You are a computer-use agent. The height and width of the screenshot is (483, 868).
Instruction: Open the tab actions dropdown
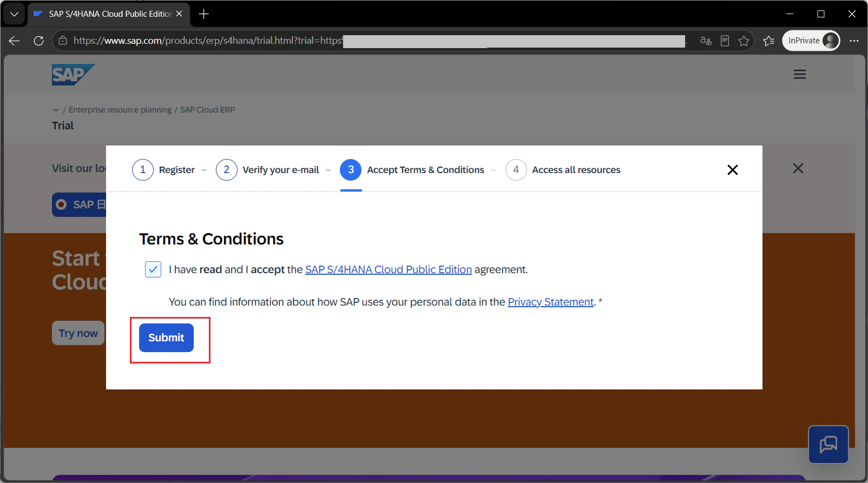pos(14,14)
